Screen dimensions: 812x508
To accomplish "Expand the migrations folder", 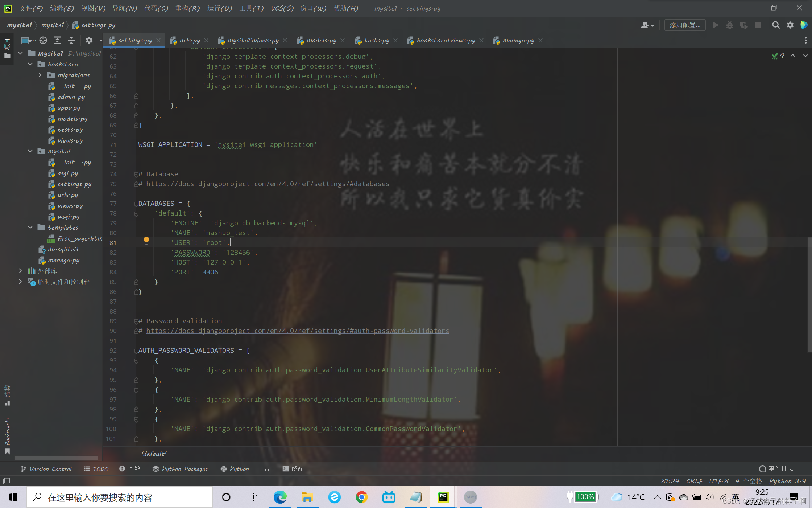I will (40, 75).
